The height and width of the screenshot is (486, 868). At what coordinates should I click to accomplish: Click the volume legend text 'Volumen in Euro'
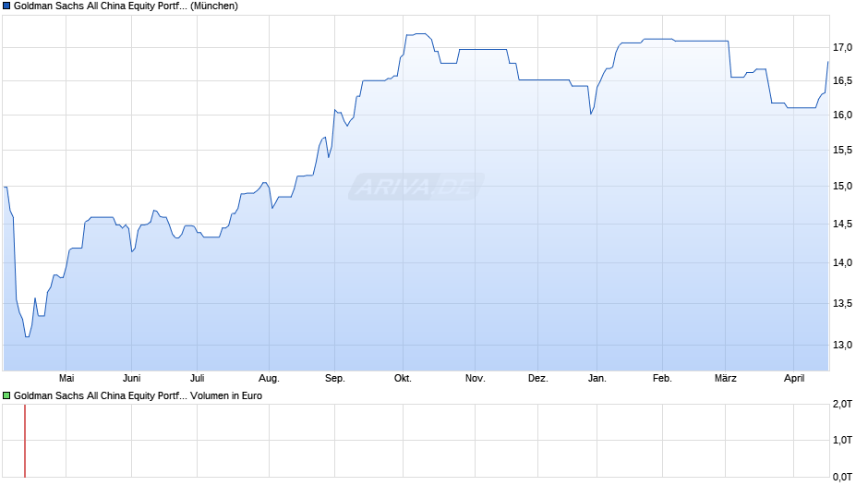coord(226,395)
